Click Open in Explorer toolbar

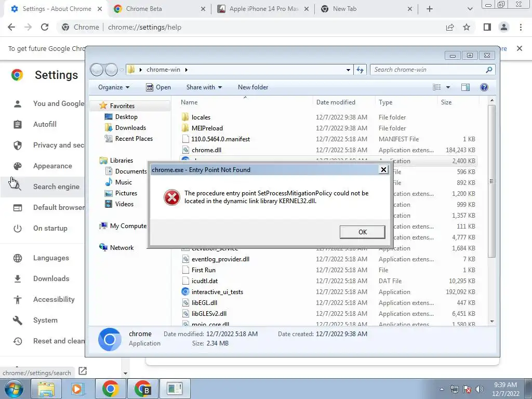pos(158,87)
